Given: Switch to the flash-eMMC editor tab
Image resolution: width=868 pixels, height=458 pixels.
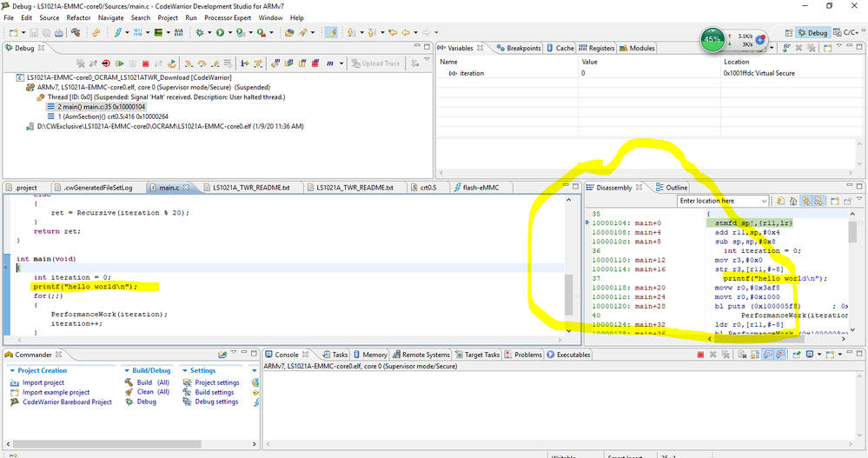Looking at the screenshot, I should point(477,188).
